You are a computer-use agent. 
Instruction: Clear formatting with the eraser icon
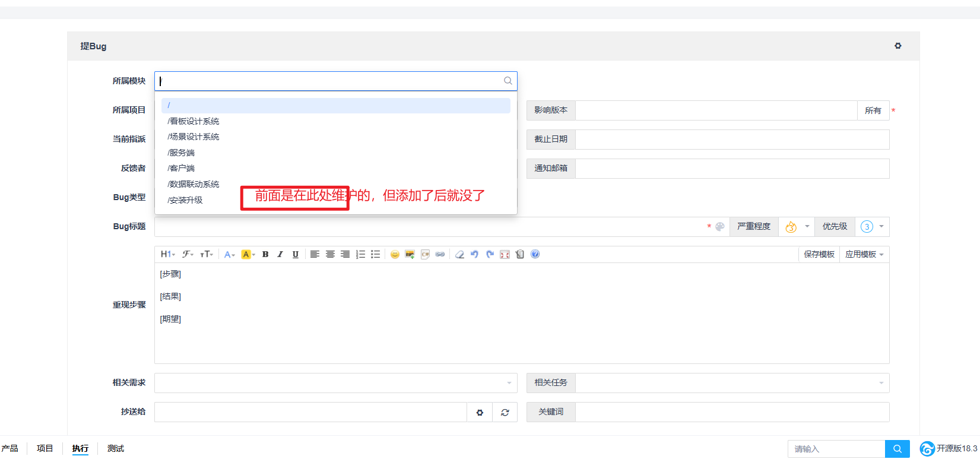(459, 254)
